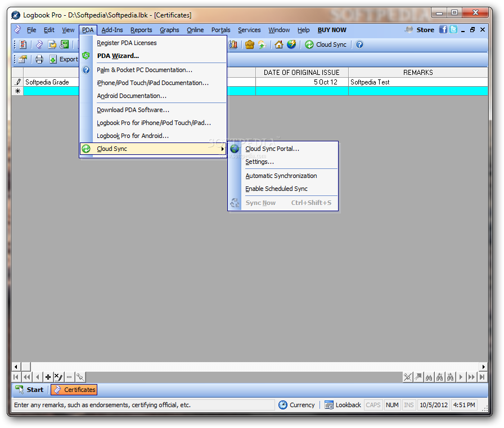Click the Start button in bottom bar
Viewport: 504px width, 428px height.
pyautogui.click(x=29, y=390)
